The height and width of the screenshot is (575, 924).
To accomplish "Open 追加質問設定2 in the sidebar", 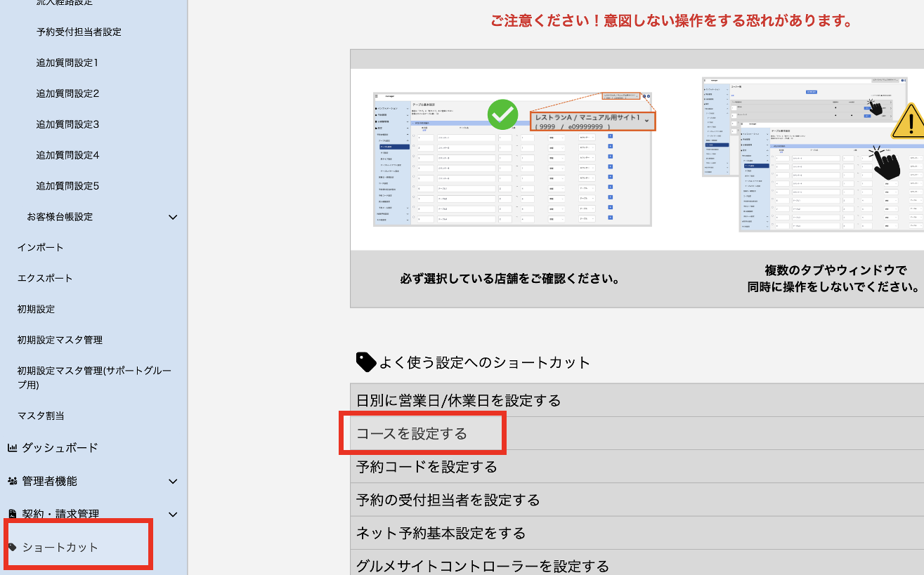I will 67,93.
